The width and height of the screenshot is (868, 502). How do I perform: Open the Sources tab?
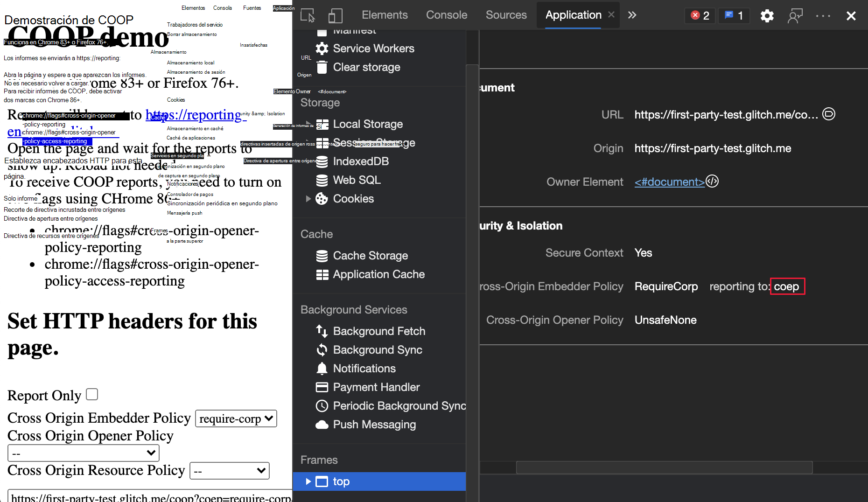coord(506,15)
